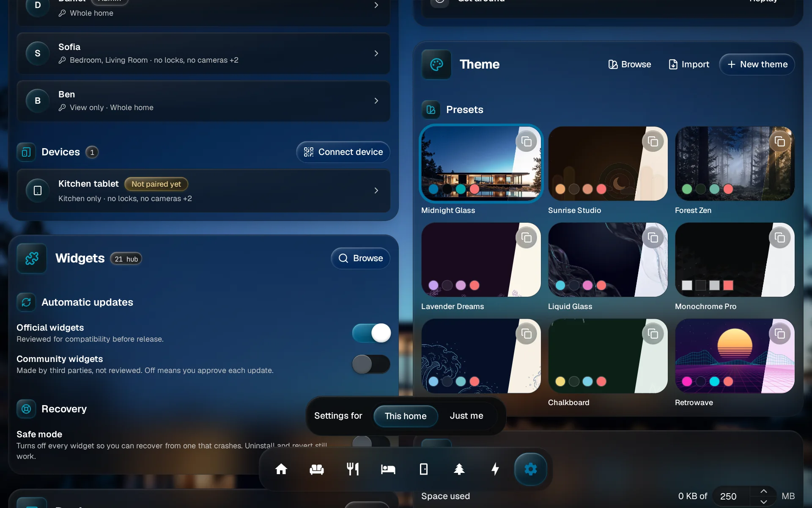Disable Official widgets automatic updates
This screenshot has height=508, width=812.
371,333
